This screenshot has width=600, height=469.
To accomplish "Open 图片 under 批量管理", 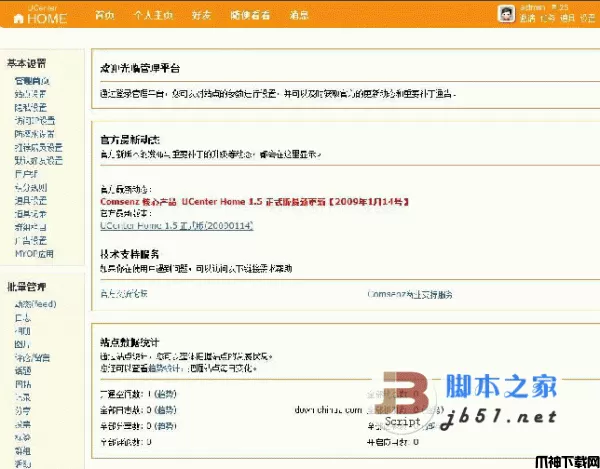I will [23, 344].
